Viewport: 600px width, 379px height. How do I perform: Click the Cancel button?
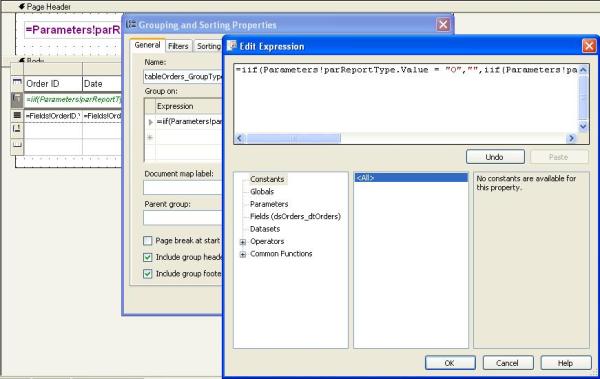coord(508,363)
